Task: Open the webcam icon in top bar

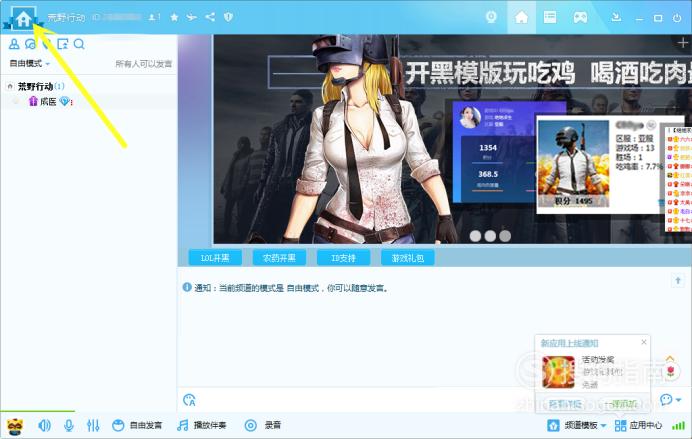Action: pos(491,17)
